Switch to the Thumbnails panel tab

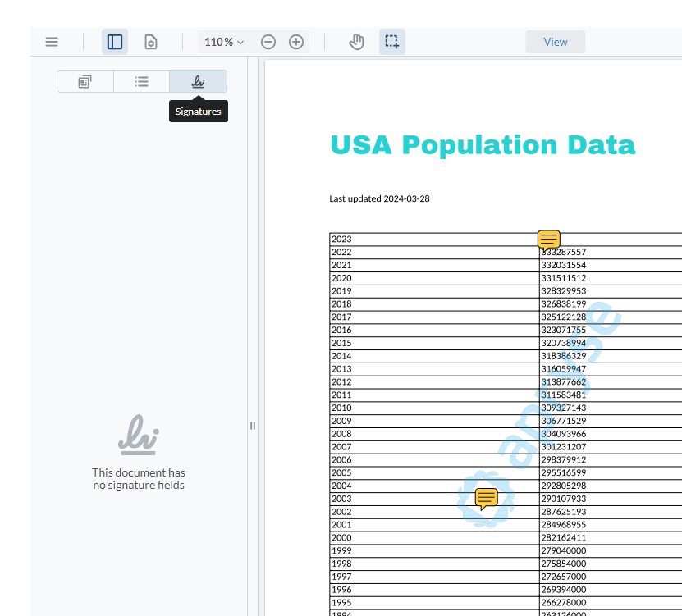85,81
